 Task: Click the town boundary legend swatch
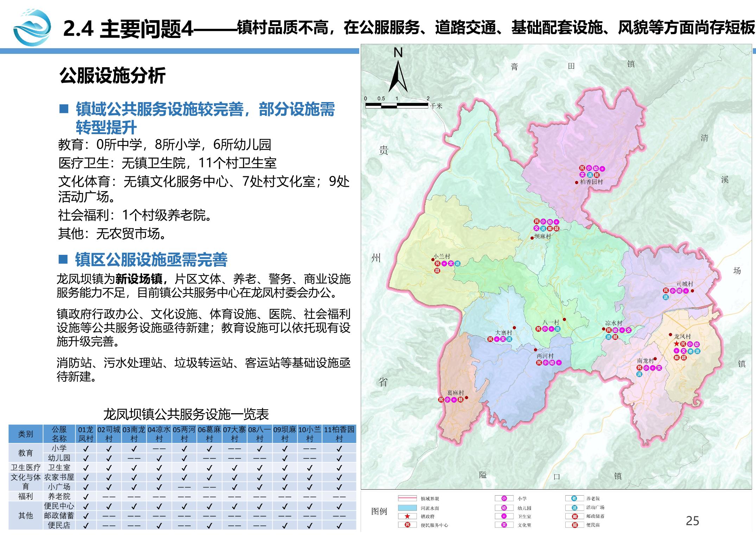(x=407, y=498)
